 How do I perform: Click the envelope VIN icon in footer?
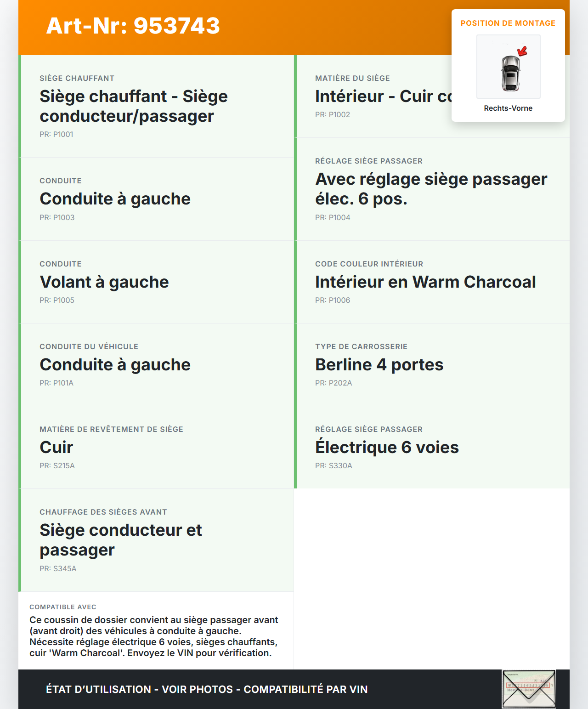point(529,689)
